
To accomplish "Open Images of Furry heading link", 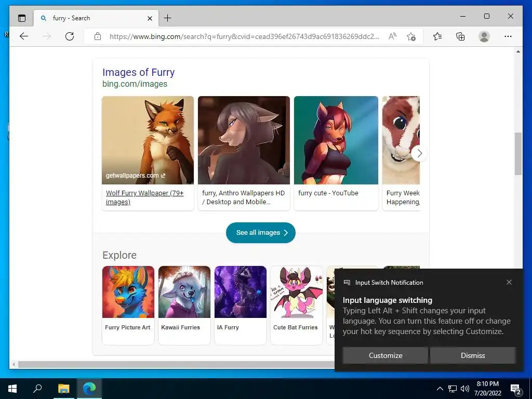I will [x=138, y=72].
